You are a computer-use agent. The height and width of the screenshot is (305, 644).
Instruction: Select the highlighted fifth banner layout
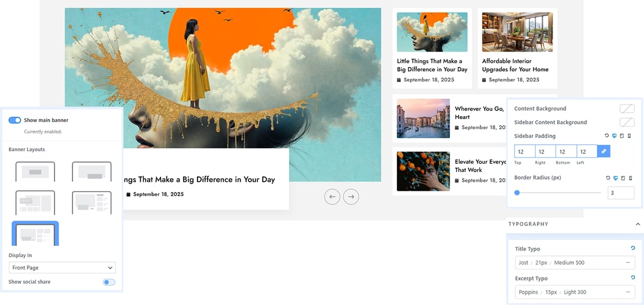click(35, 234)
